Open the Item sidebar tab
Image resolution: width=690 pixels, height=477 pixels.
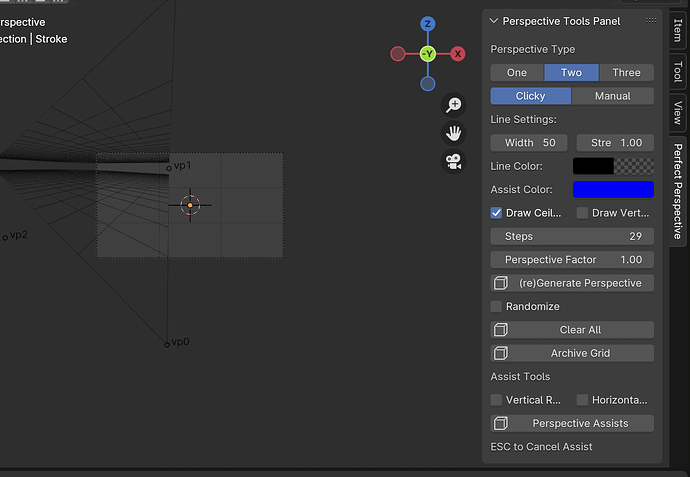point(678,30)
